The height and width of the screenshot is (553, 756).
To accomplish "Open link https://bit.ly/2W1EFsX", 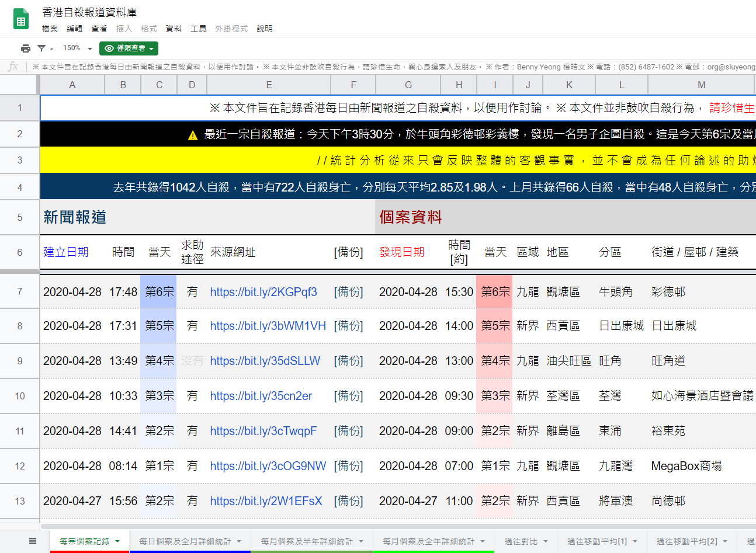I will 266,501.
